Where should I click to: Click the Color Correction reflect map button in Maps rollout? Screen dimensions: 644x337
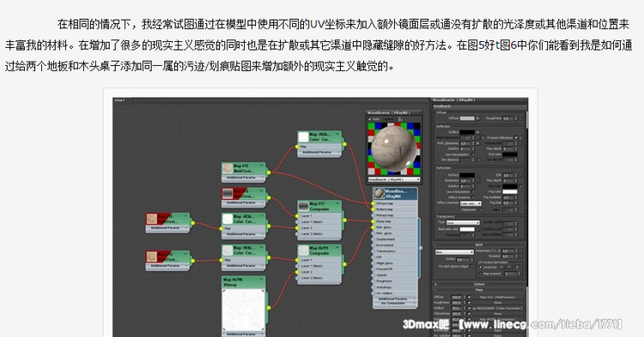tap(497, 309)
